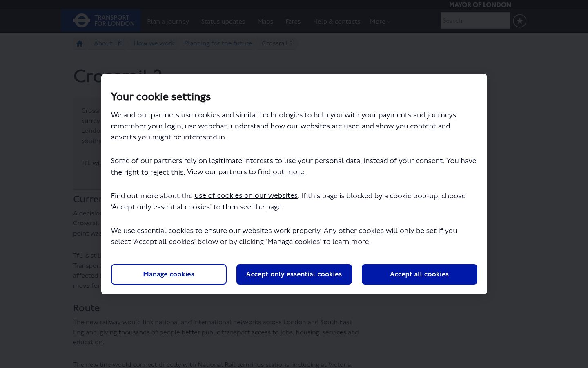This screenshot has width=588, height=368.
Task: Choose Accept only essential cookies
Action: pos(294,274)
